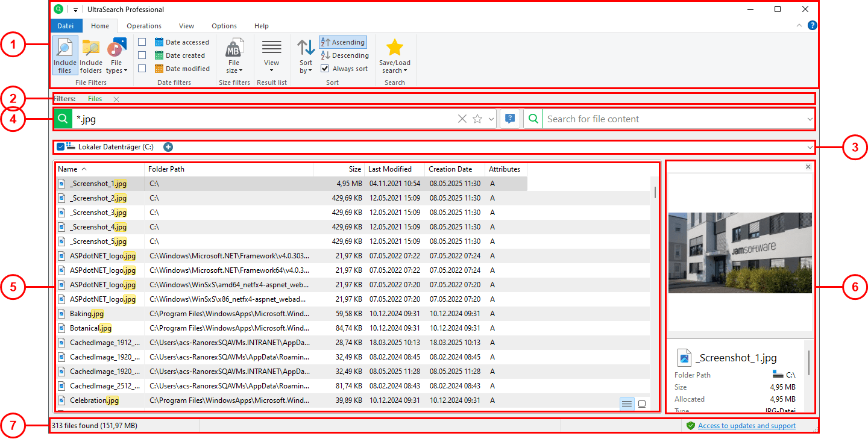Click the blue question mark help icon
Image resolution: width=868 pixels, height=439 pixels.
509,119
